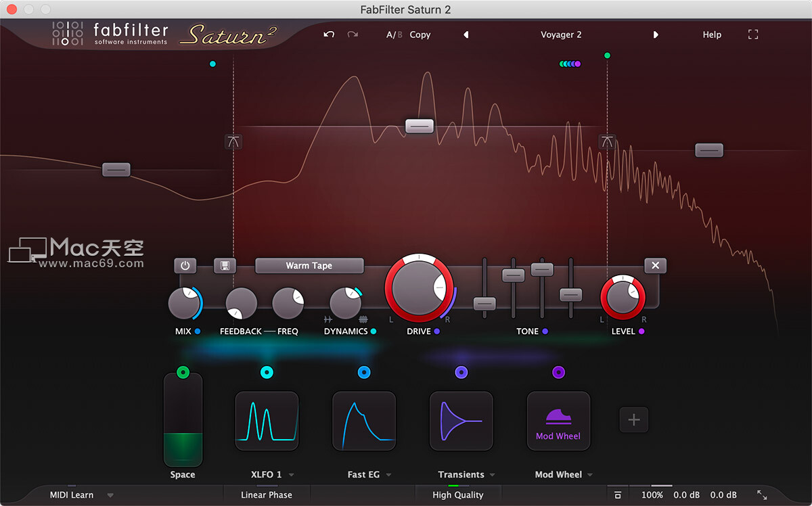The image size is (812, 506).
Task: Expand the Mod Wheel source menu arrow
Action: point(591,475)
